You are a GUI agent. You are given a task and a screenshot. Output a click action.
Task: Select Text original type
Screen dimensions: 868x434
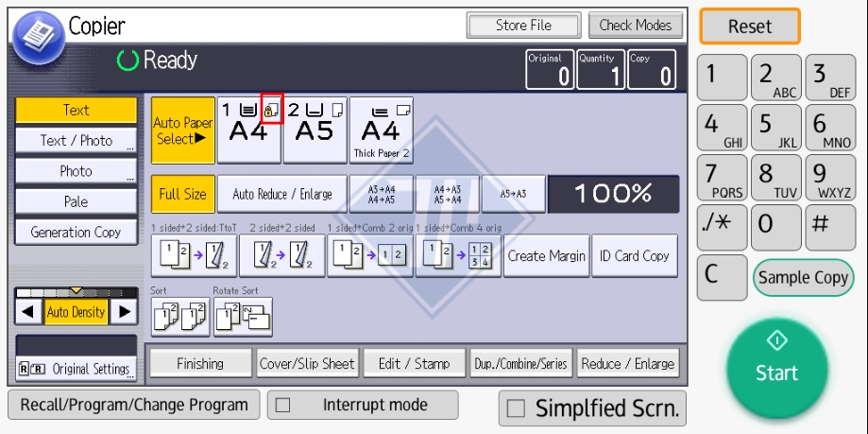click(76, 110)
